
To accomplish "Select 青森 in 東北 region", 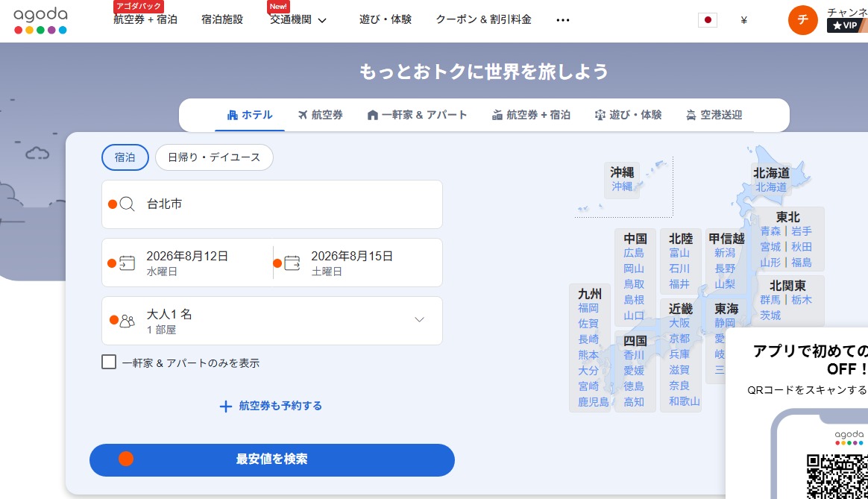I will (x=770, y=231).
